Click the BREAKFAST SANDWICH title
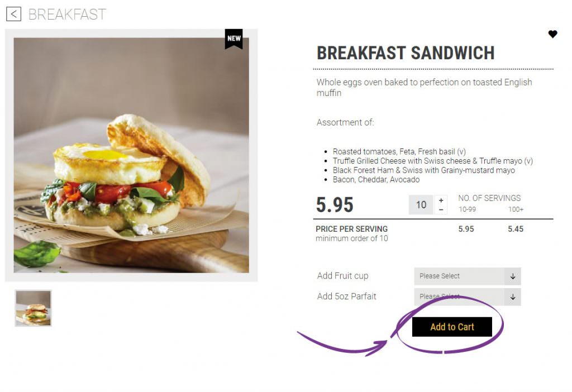This screenshot has height=392, width=572. [x=406, y=53]
